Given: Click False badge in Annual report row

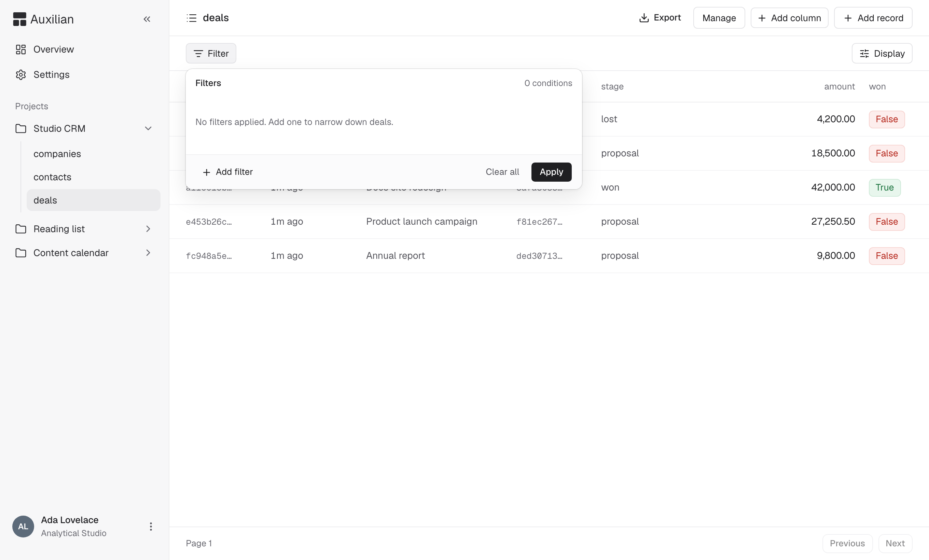Looking at the screenshot, I should pos(886,256).
